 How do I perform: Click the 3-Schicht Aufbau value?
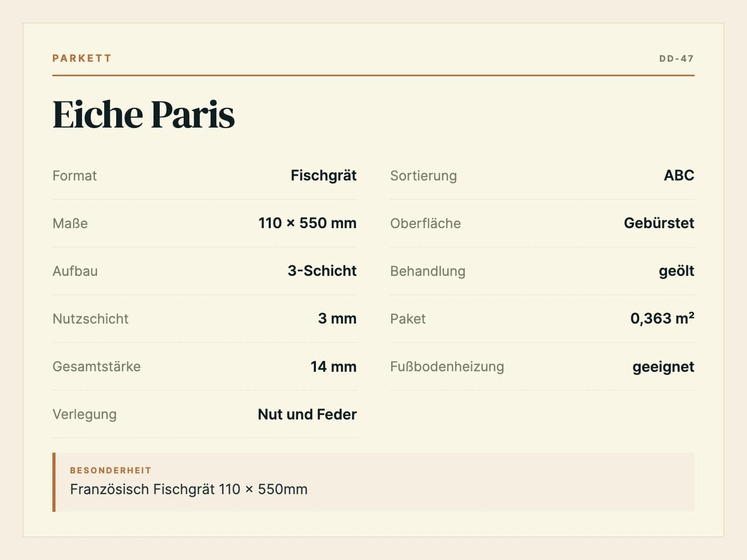(x=322, y=271)
